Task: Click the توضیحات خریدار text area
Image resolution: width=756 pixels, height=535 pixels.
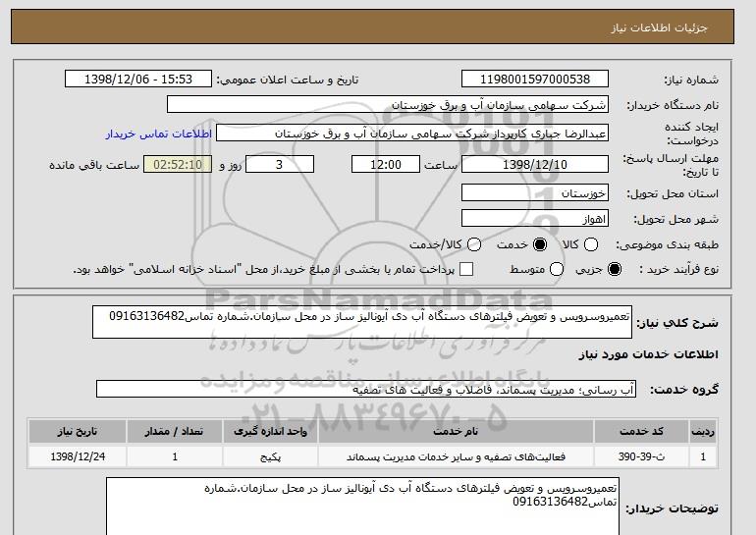Action: click(x=362, y=507)
